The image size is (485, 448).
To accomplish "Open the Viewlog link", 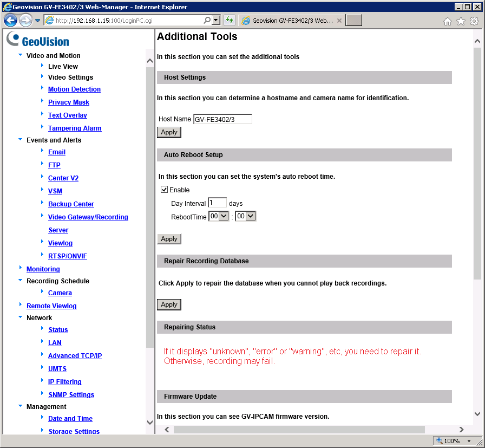I will tap(60, 243).
